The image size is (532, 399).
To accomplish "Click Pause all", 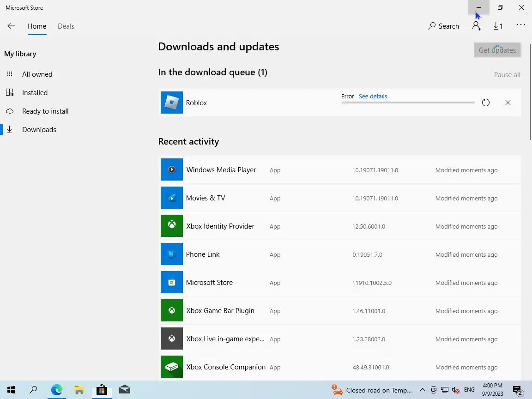I will coord(507,75).
